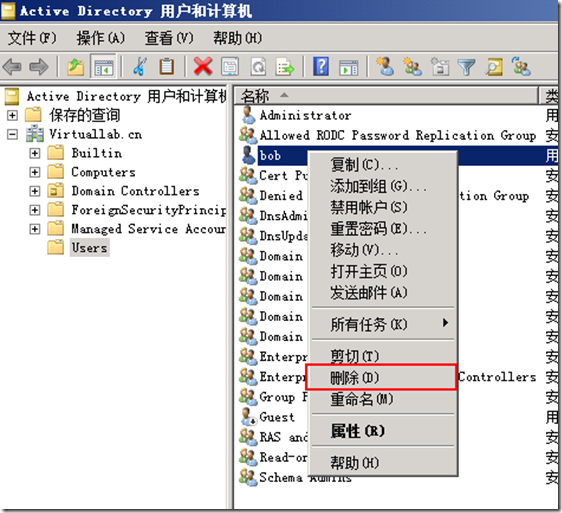Create a new organizational unit via toolbar icon

440,66
